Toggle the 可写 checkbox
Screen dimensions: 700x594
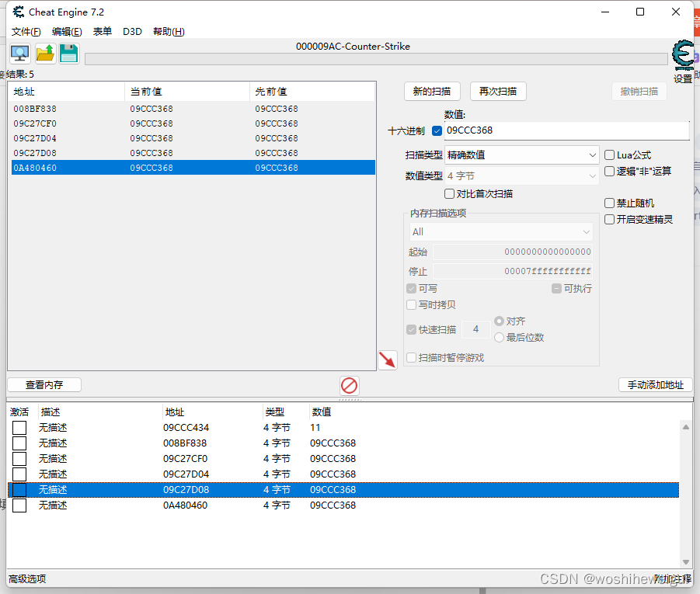coord(412,289)
